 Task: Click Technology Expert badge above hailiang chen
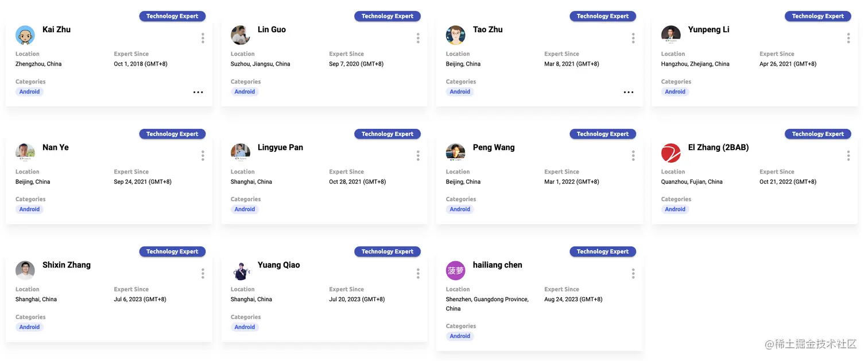[x=602, y=252]
